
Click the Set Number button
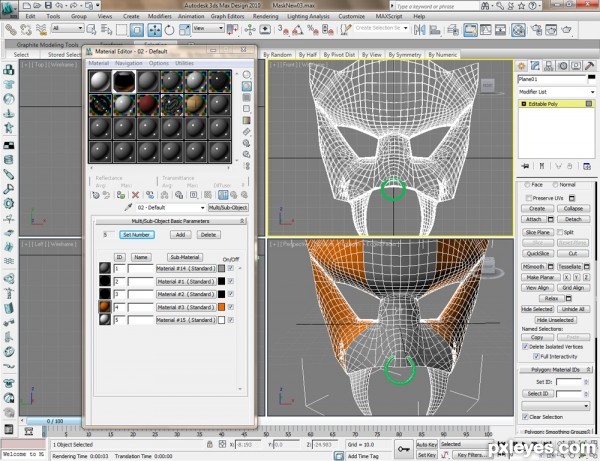137,235
